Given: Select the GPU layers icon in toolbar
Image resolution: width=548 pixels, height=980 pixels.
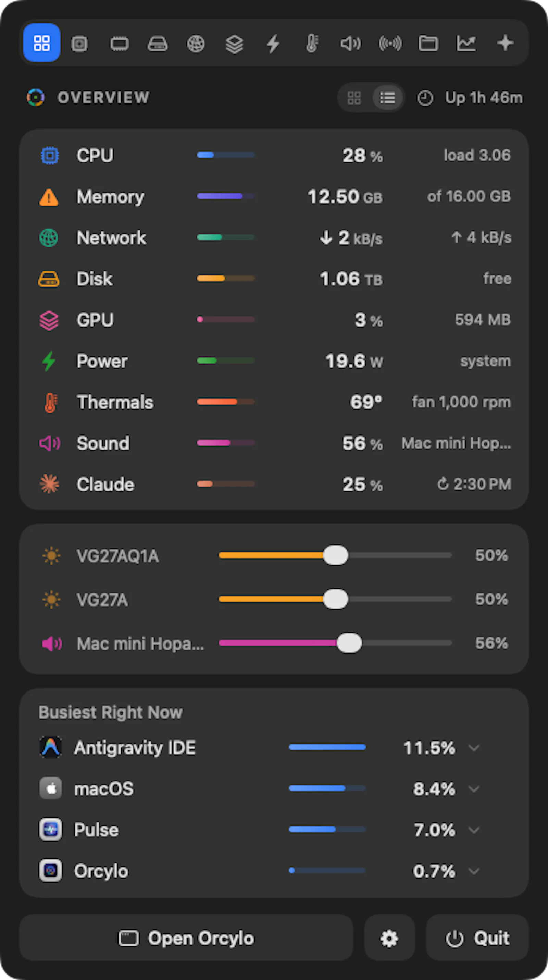Looking at the screenshot, I should (234, 44).
